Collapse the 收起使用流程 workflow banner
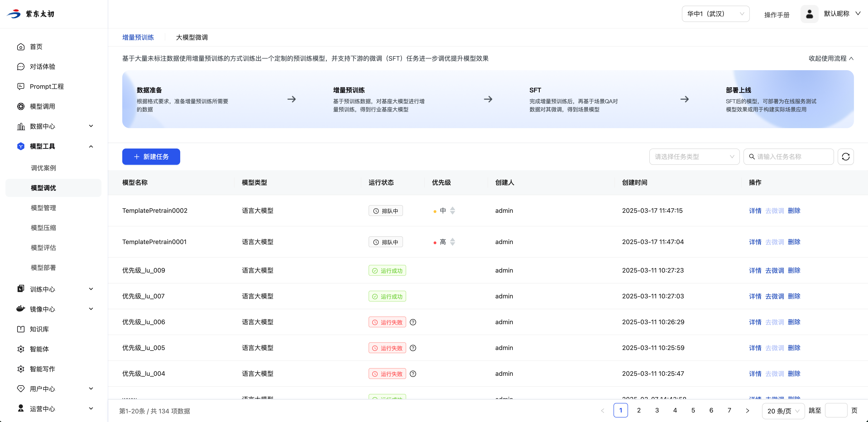Screen dimensions: 868x422 [x=831, y=59]
